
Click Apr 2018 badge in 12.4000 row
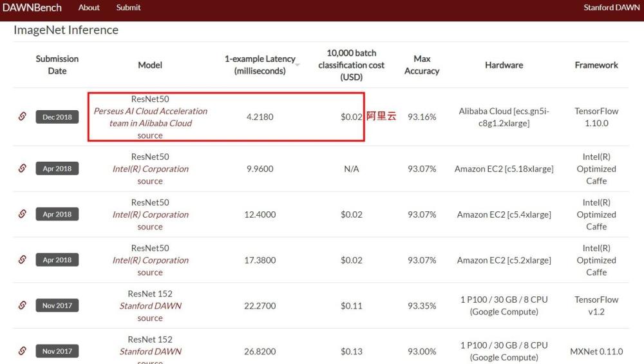pos(57,214)
